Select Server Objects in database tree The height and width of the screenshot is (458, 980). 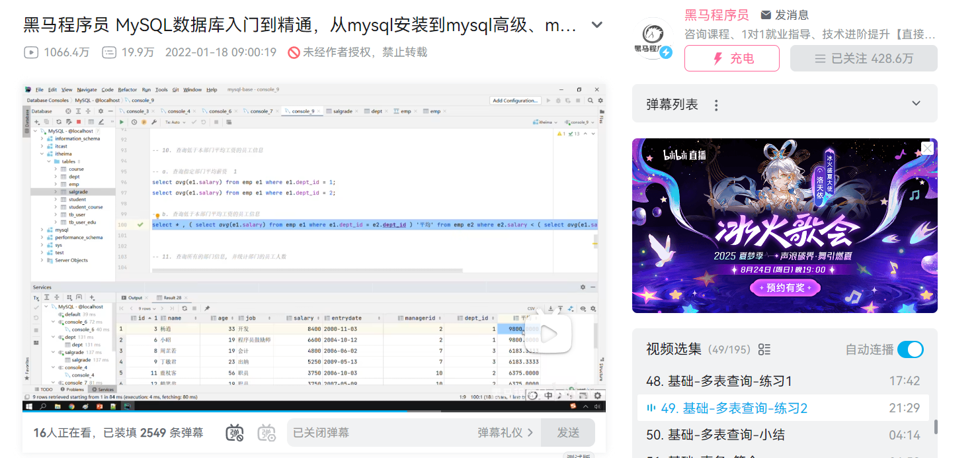tap(71, 260)
